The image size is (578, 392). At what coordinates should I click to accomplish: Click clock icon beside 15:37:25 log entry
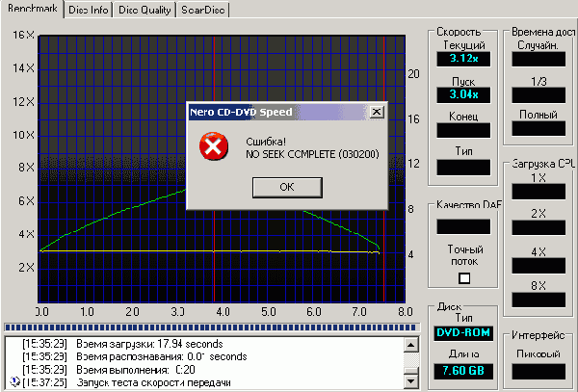pyautogui.click(x=14, y=381)
